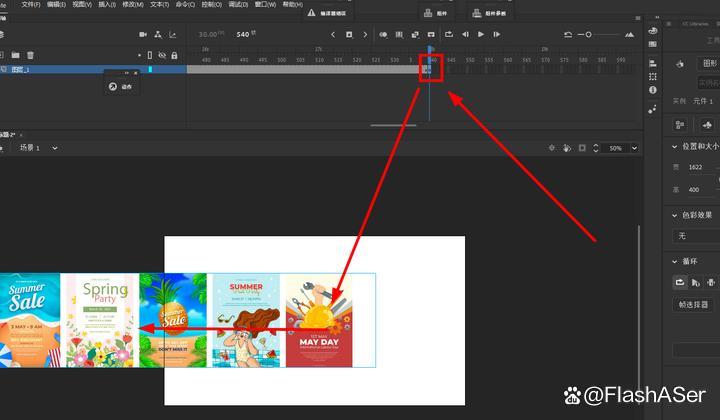Open the 无 color effect dropdown
The image size is (720, 420).
[x=696, y=236]
